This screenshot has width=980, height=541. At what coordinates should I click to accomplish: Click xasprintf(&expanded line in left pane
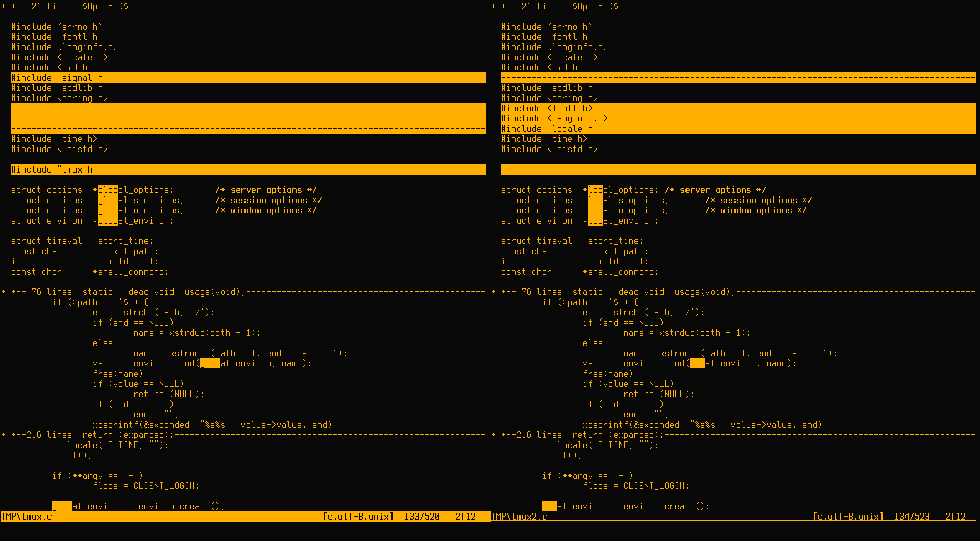click(215, 425)
